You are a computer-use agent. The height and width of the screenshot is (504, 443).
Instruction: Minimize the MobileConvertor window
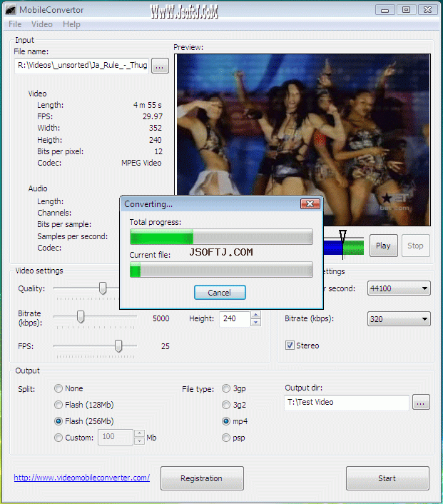pyautogui.click(x=385, y=10)
